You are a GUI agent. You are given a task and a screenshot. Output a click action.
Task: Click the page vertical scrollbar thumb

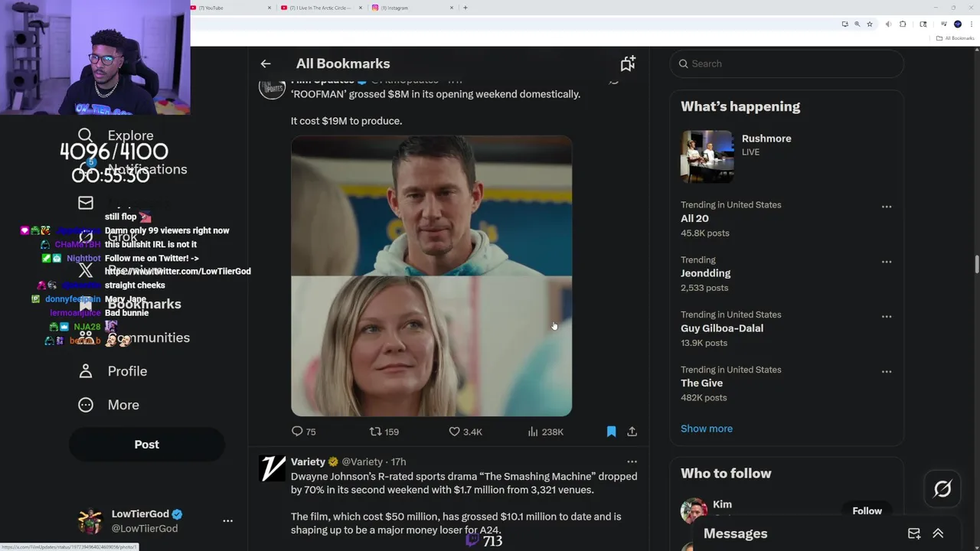pos(977,264)
